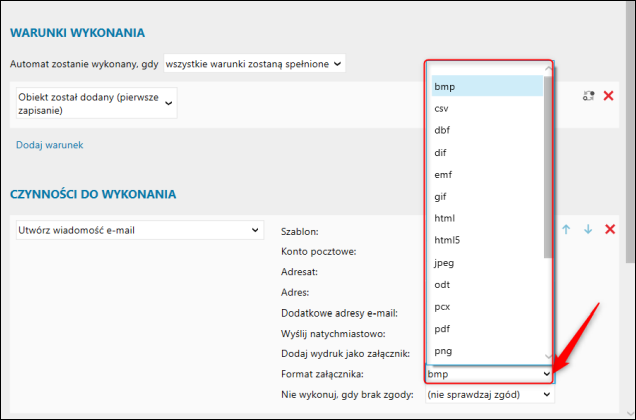Remove the e-mail action with red X
636x420 pixels.
[x=608, y=230]
